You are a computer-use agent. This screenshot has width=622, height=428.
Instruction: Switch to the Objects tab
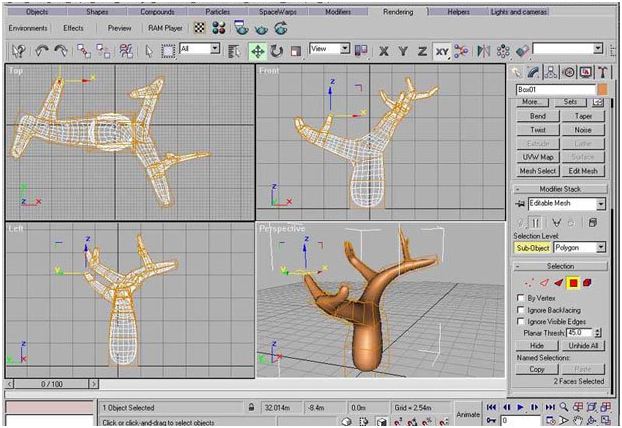tap(36, 12)
